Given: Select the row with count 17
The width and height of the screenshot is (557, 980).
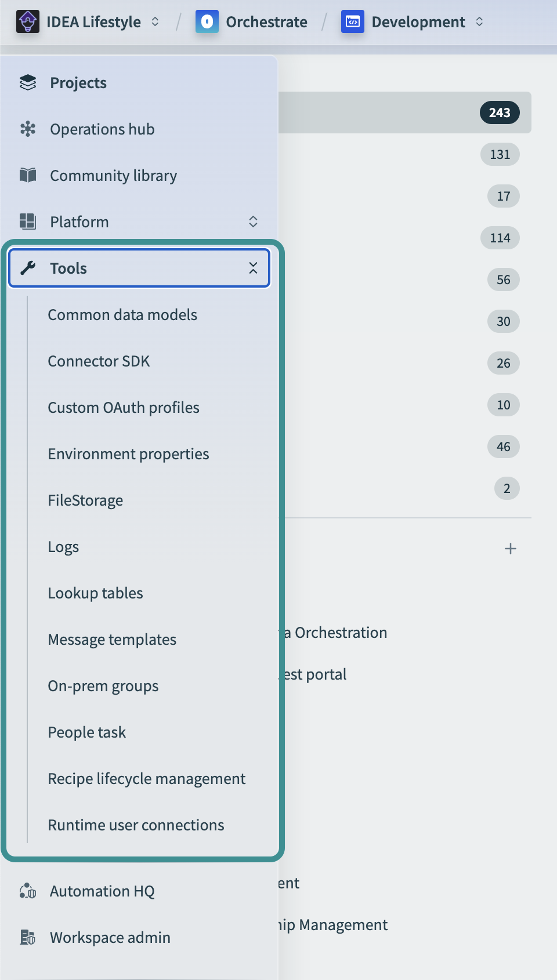Looking at the screenshot, I should click(405, 196).
